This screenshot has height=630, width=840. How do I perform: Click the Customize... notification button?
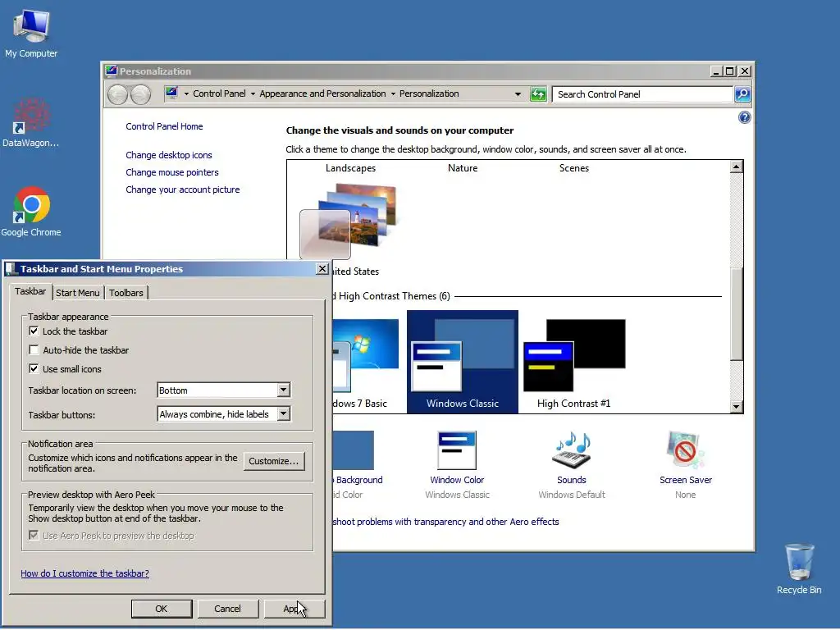(x=274, y=461)
